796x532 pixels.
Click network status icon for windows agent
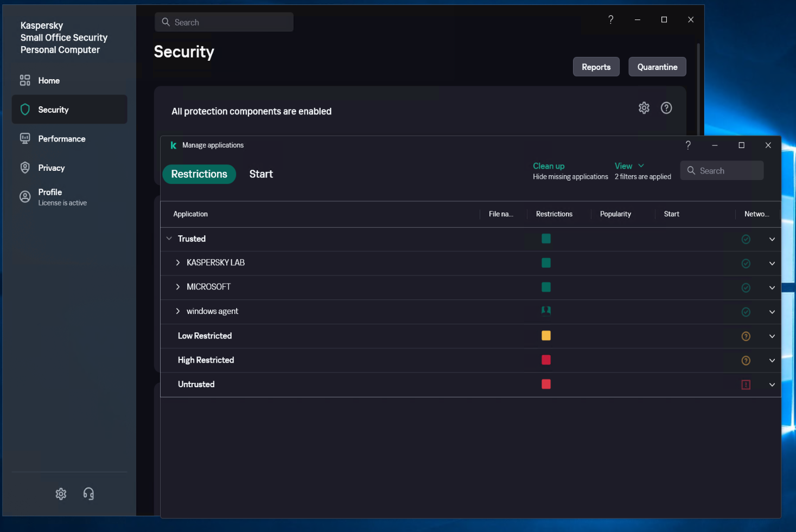click(x=746, y=312)
